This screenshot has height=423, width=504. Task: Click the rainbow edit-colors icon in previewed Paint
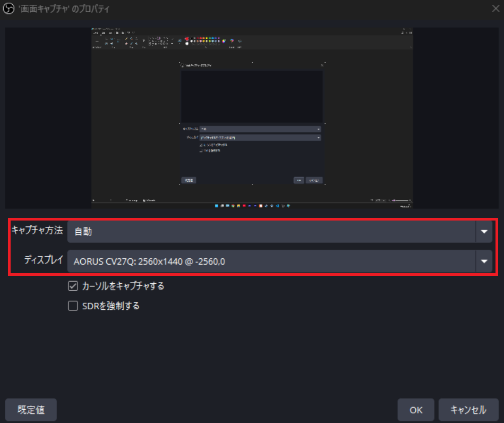pyautogui.click(x=225, y=40)
